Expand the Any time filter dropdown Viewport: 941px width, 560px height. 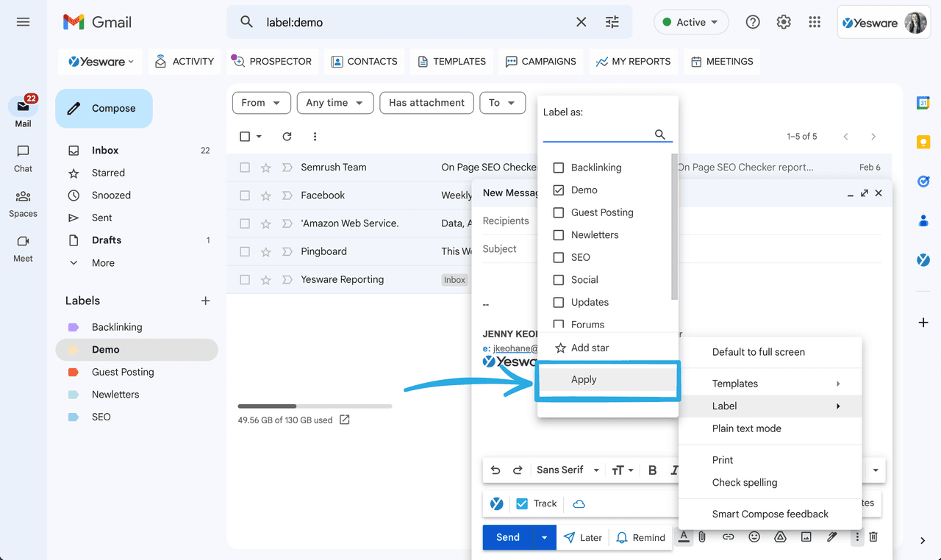335,103
